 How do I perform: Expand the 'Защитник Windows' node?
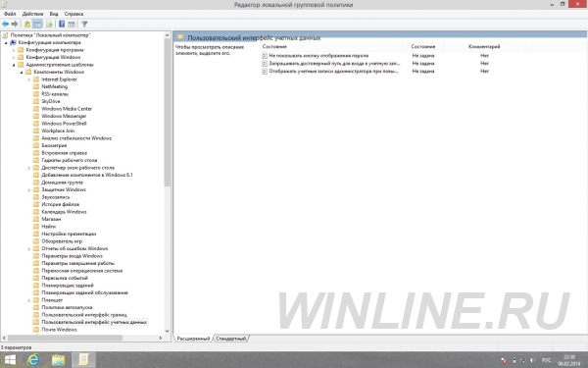click(x=28, y=190)
